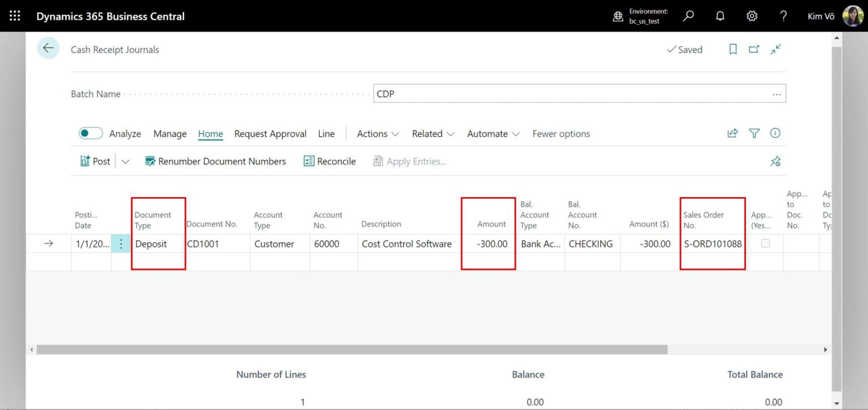Check the Applied checkbox in CD1001 row
Screen dimensions: 868x410
click(765, 243)
